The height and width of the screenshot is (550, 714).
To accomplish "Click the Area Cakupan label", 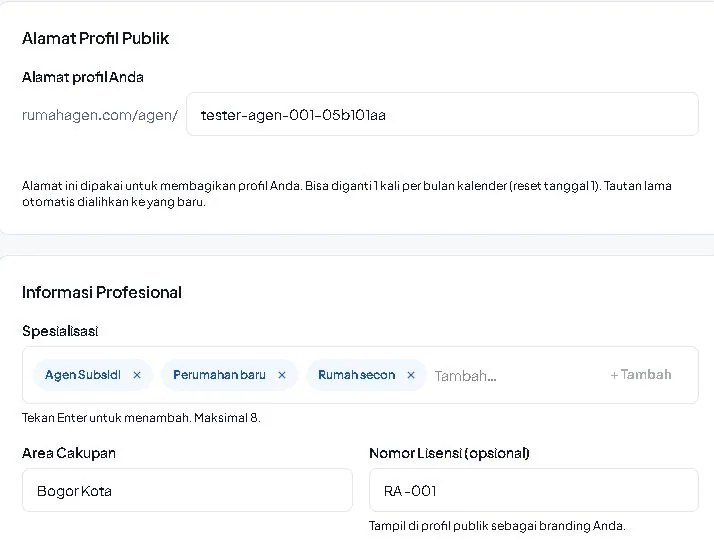I will [69, 453].
